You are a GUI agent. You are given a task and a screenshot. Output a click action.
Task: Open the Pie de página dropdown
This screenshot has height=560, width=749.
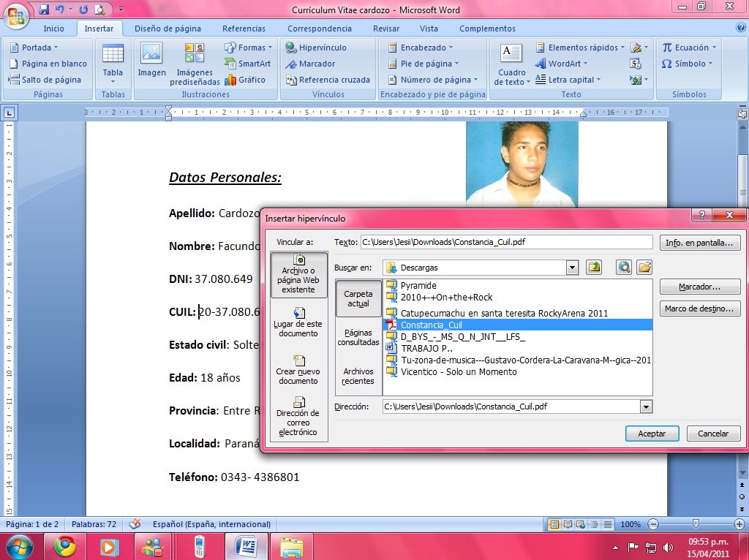click(424, 64)
